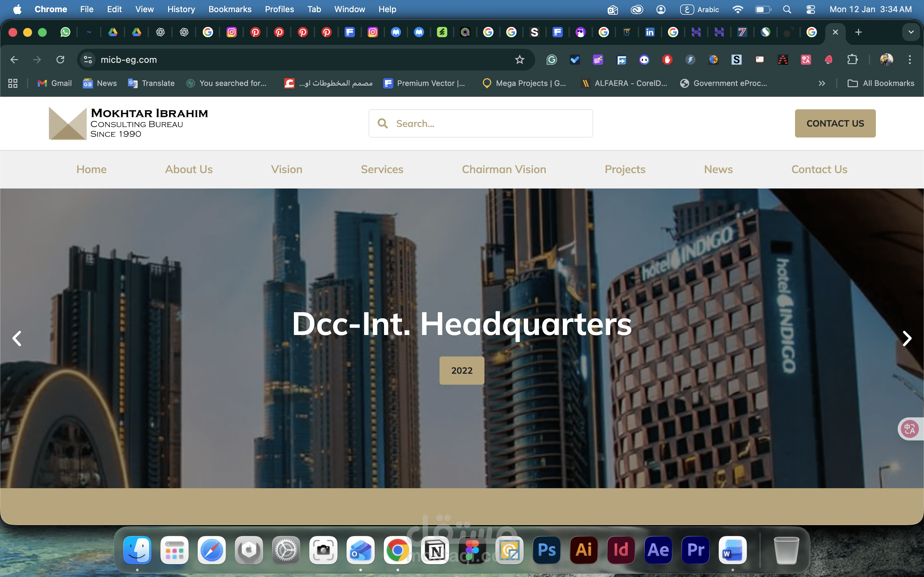The height and width of the screenshot is (577, 924).
Task: Open Grammarly extension icon in toolbar
Action: pyautogui.click(x=551, y=60)
